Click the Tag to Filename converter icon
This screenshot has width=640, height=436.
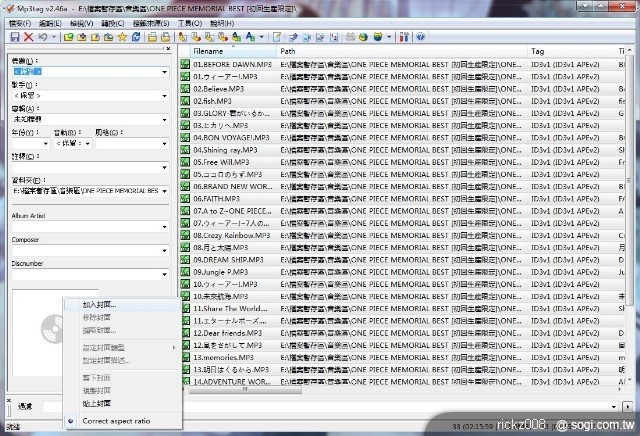182,37
